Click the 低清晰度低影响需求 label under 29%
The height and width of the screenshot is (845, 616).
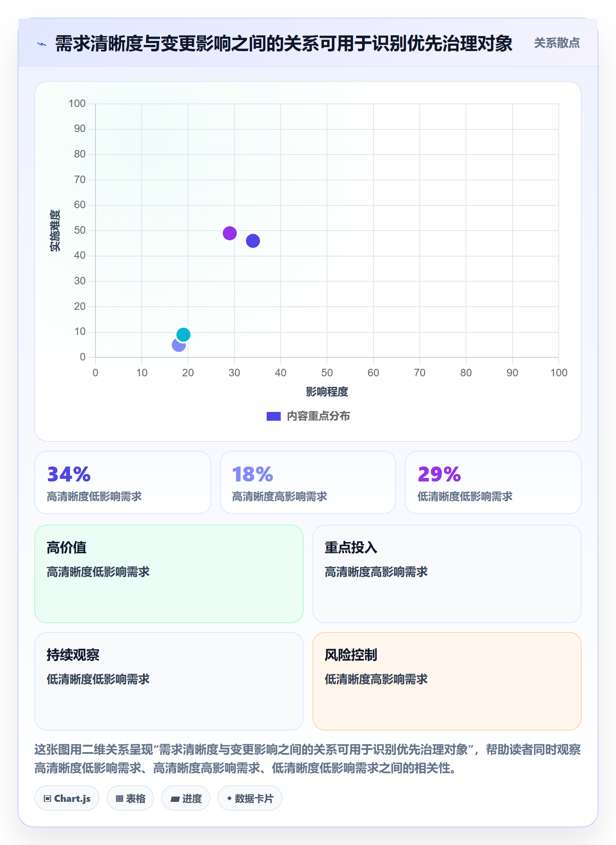pos(465,497)
